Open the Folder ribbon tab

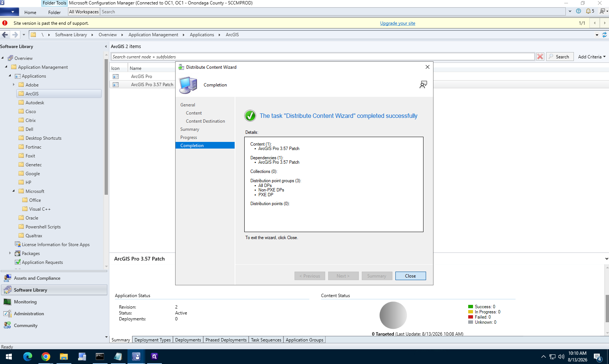click(54, 12)
